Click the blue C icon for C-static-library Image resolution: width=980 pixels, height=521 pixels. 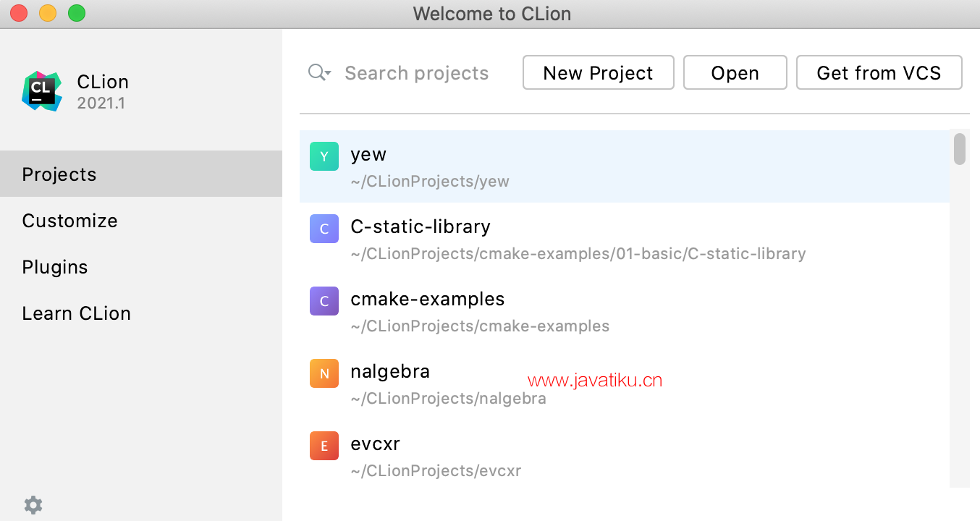click(x=324, y=229)
